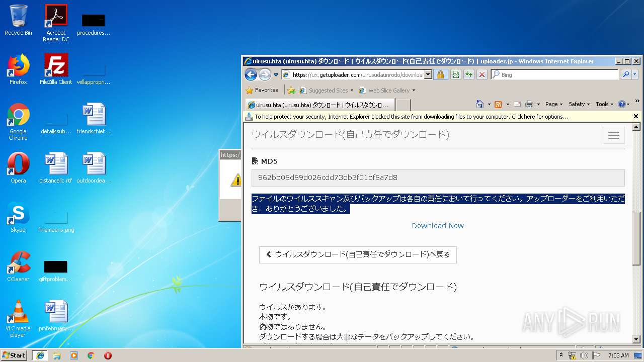Open Windows Explorer from taskbar
The height and width of the screenshot is (362, 644).
click(57, 355)
